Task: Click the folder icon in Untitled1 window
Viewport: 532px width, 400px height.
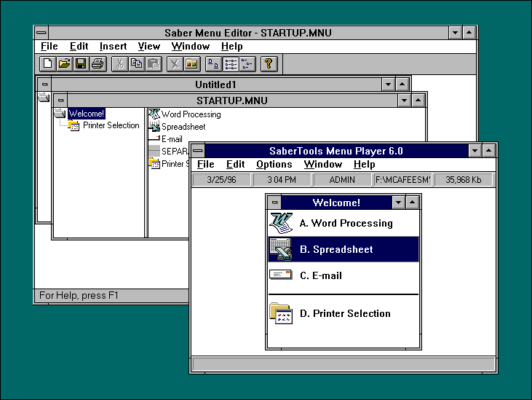Action: [44, 97]
